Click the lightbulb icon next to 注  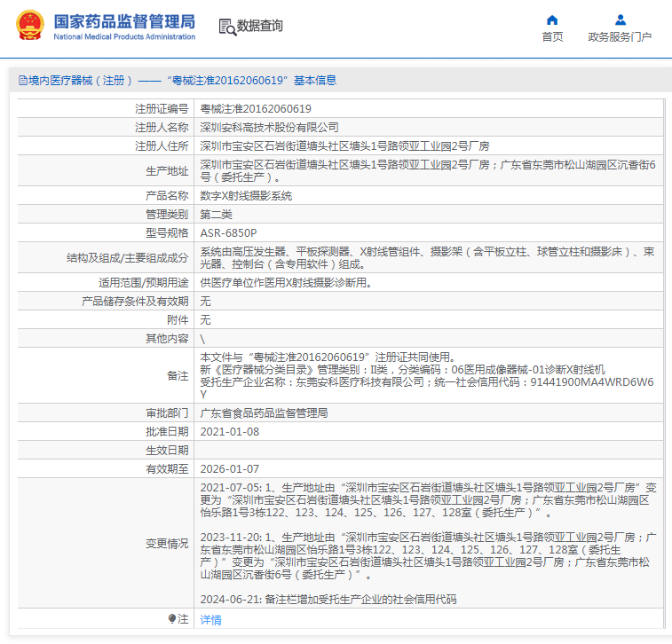172,619
